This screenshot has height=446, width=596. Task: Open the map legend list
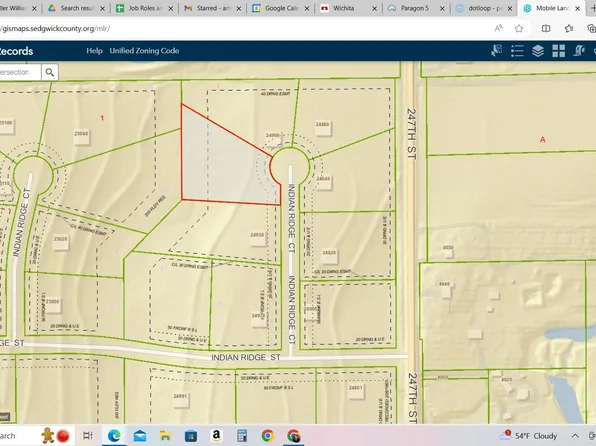517,51
